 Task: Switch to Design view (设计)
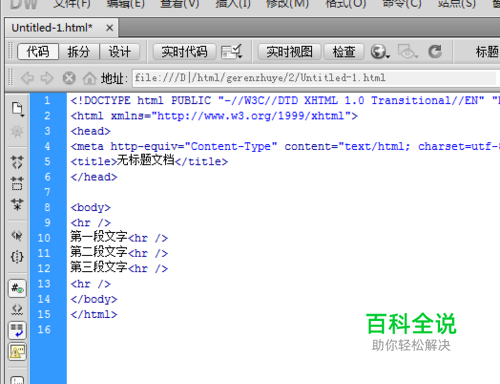tap(120, 52)
